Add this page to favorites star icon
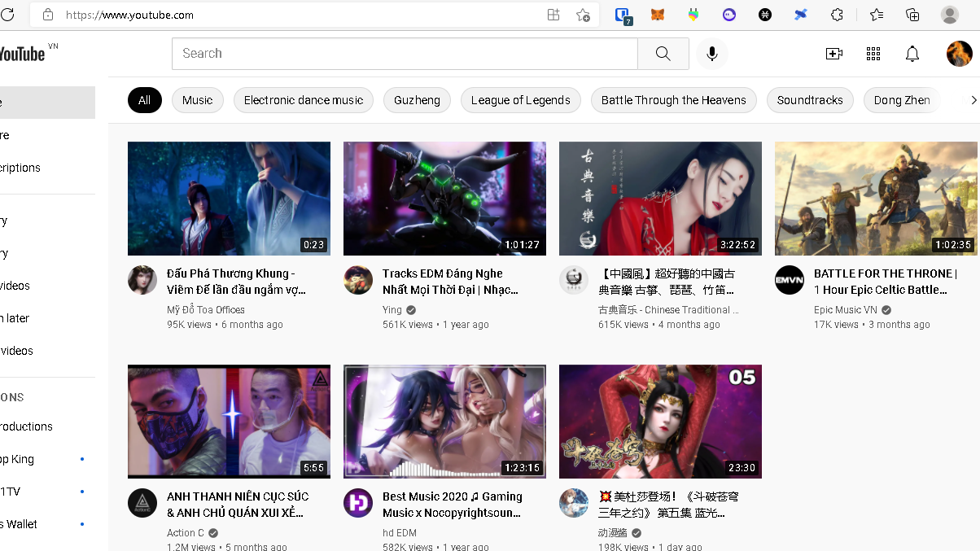 tap(583, 15)
